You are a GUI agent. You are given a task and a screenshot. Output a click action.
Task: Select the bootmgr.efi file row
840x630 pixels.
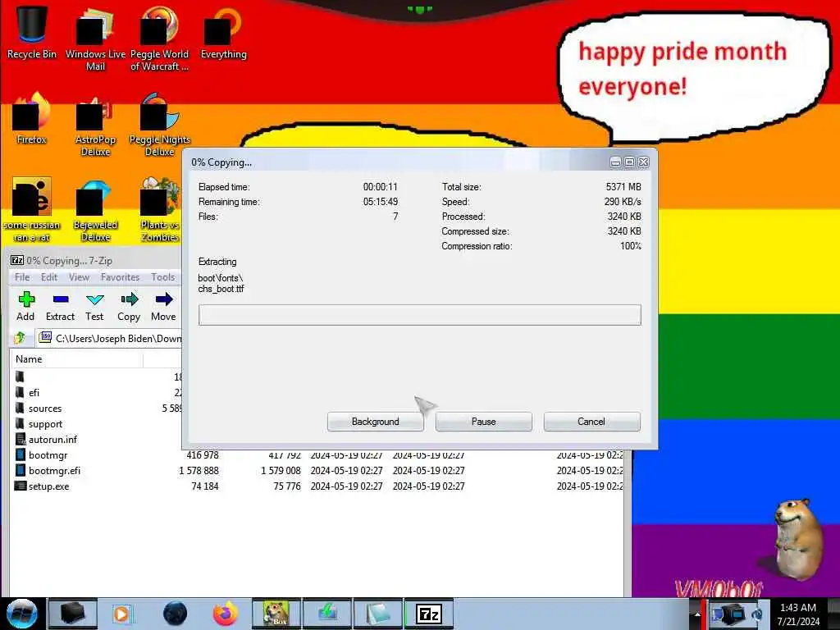click(317, 470)
